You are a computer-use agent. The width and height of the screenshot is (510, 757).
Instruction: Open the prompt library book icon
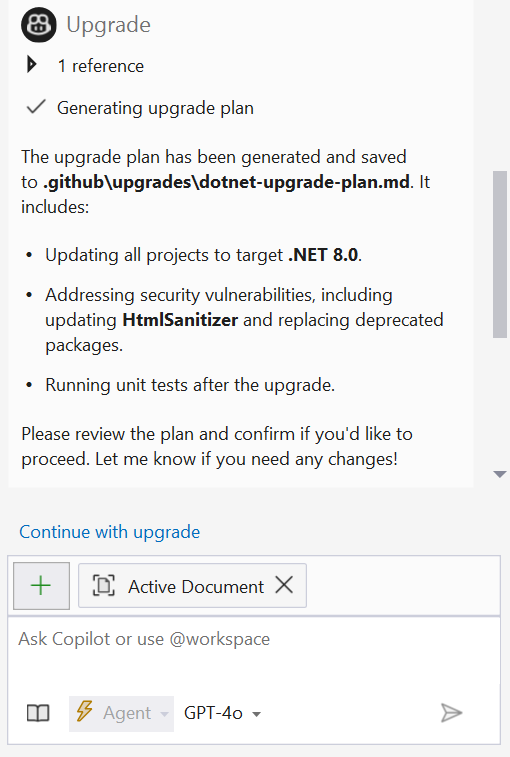pos(38,713)
